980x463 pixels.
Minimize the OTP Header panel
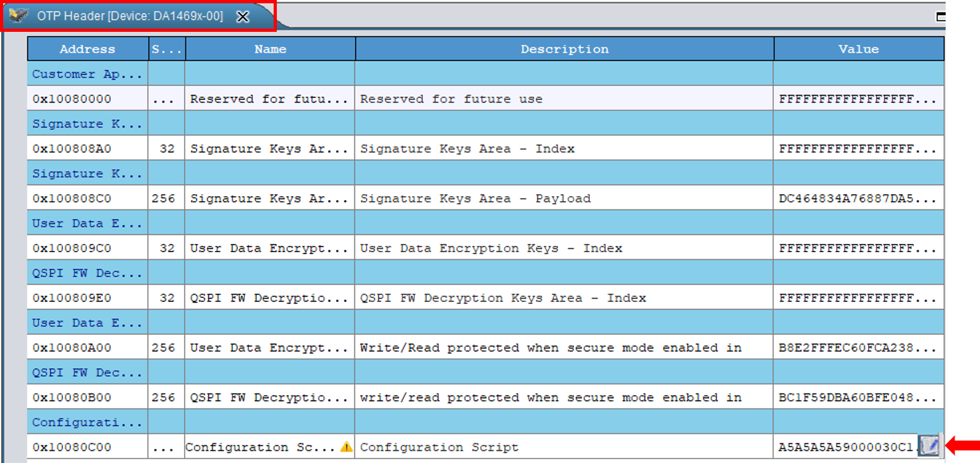click(x=941, y=17)
